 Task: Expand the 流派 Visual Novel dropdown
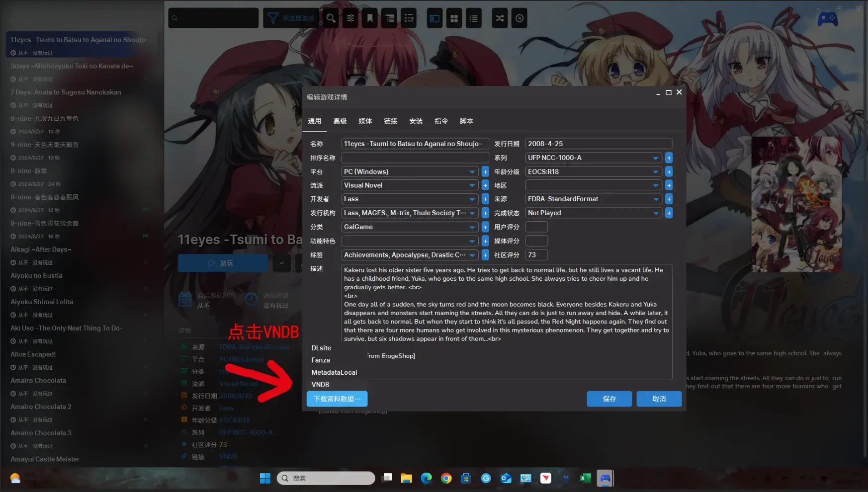[x=472, y=185]
